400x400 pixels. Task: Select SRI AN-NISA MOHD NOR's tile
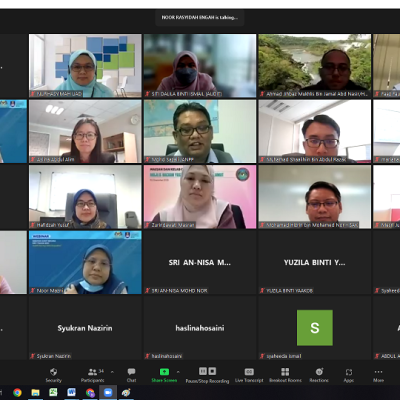pos(200,263)
